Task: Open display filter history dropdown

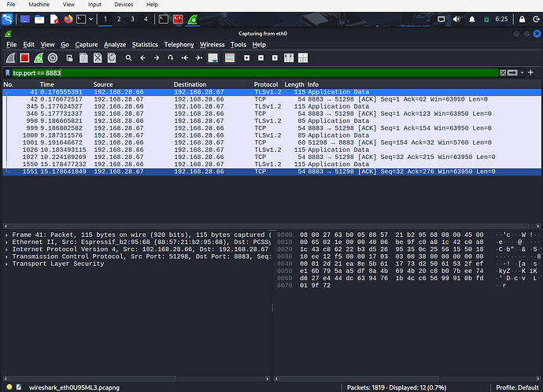Action: (522, 72)
